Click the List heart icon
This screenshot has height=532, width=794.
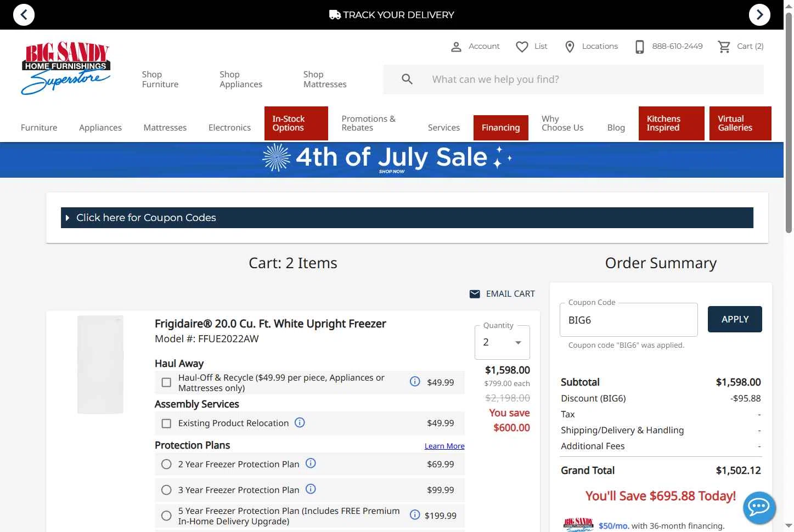pos(522,47)
